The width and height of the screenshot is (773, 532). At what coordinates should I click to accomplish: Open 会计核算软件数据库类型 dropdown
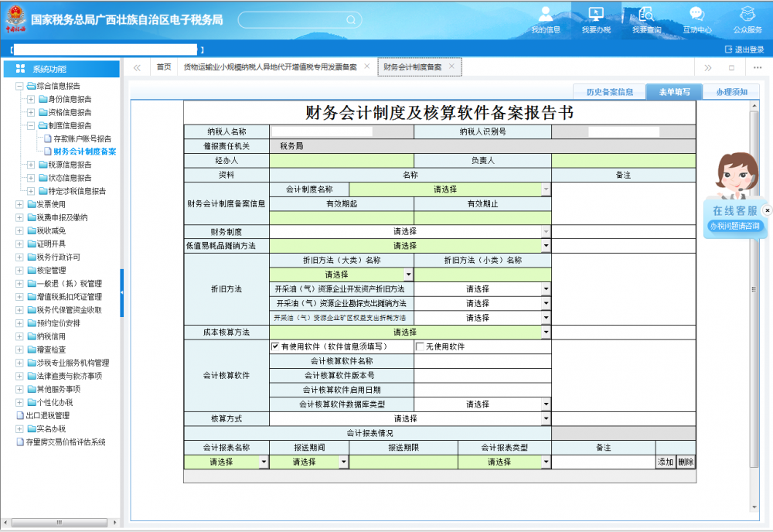click(546, 404)
